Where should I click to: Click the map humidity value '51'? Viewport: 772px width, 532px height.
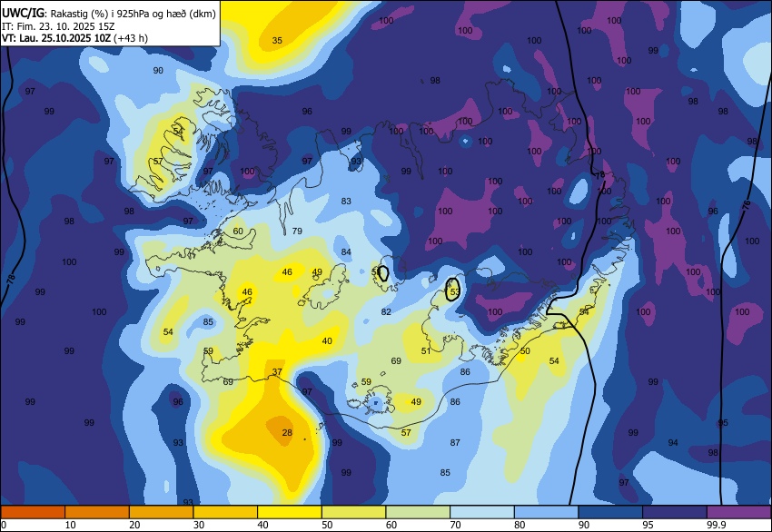point(426,351)
